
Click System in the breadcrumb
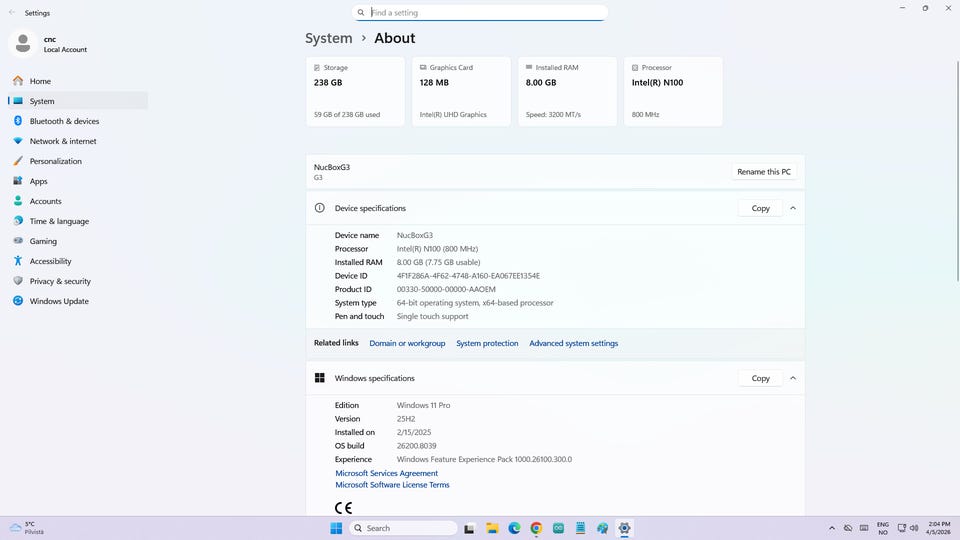(x=329, y=38)
